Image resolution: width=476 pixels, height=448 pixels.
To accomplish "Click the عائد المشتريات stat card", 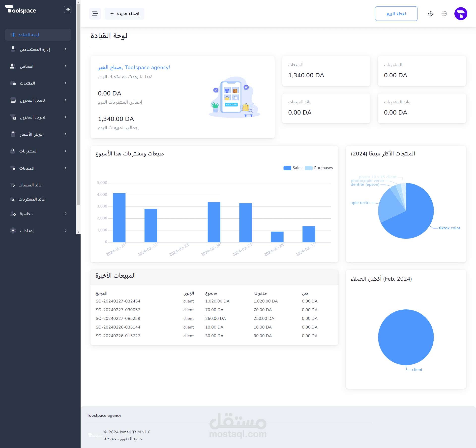I will pyautogui.click(x=422, y=108).
